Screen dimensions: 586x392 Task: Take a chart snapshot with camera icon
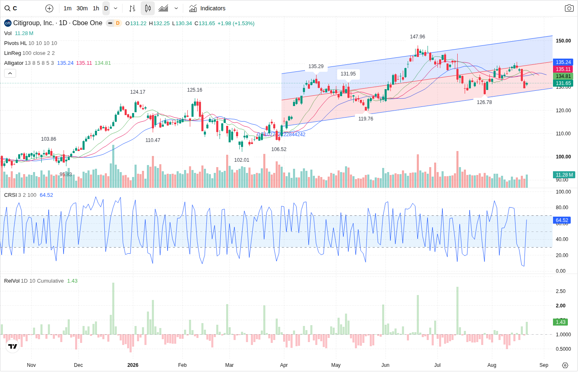(569, 8)
